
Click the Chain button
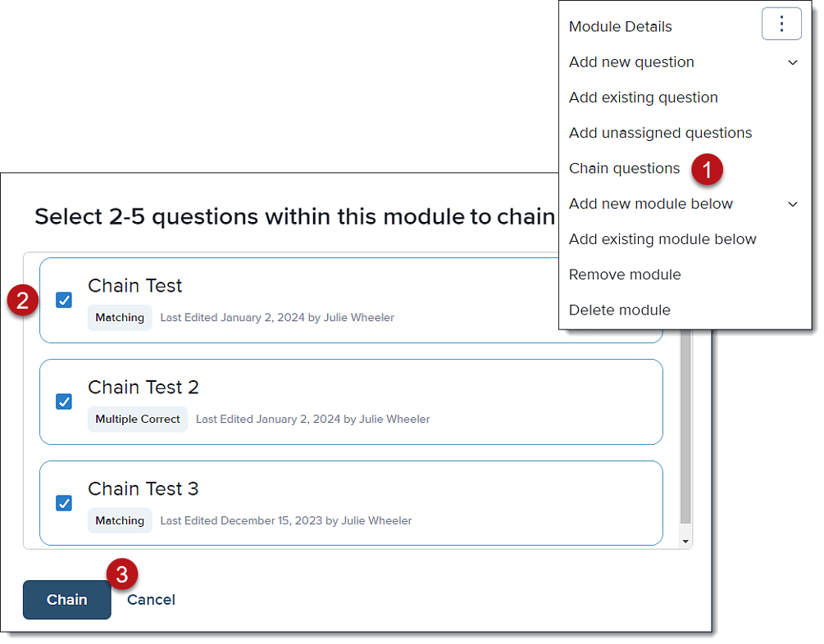(x=66, y=599)
